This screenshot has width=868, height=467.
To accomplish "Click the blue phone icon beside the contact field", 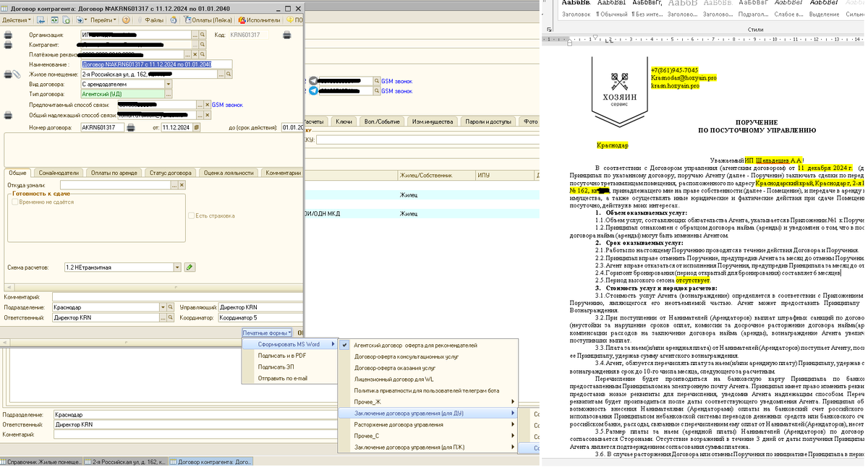I will pos(313,90).
